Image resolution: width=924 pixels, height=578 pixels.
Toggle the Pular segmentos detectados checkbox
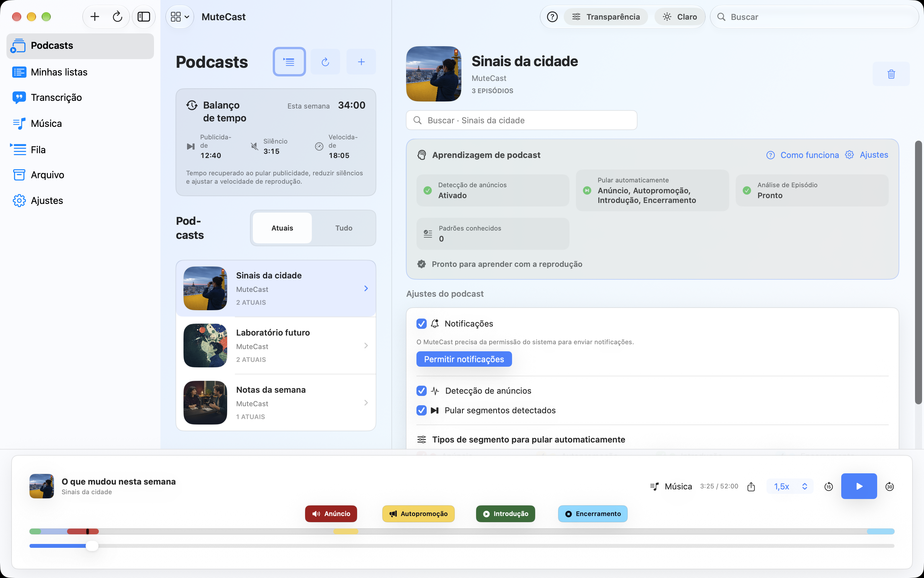pos(422,410)
